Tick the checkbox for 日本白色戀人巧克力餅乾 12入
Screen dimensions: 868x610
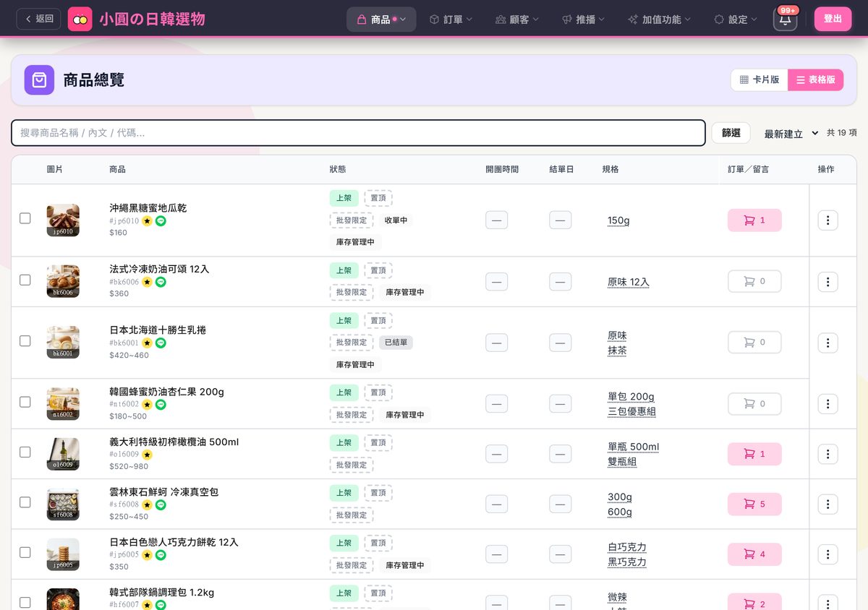point(25,552)
